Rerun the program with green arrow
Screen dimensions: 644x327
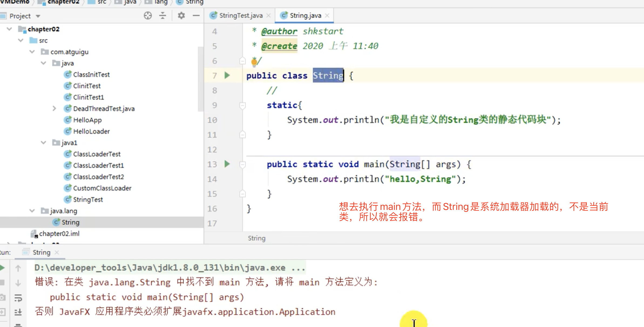click(x=2, y=268)
